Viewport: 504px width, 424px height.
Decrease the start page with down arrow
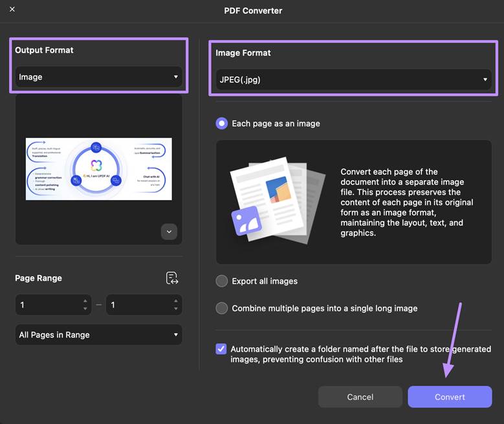(85, 309)
